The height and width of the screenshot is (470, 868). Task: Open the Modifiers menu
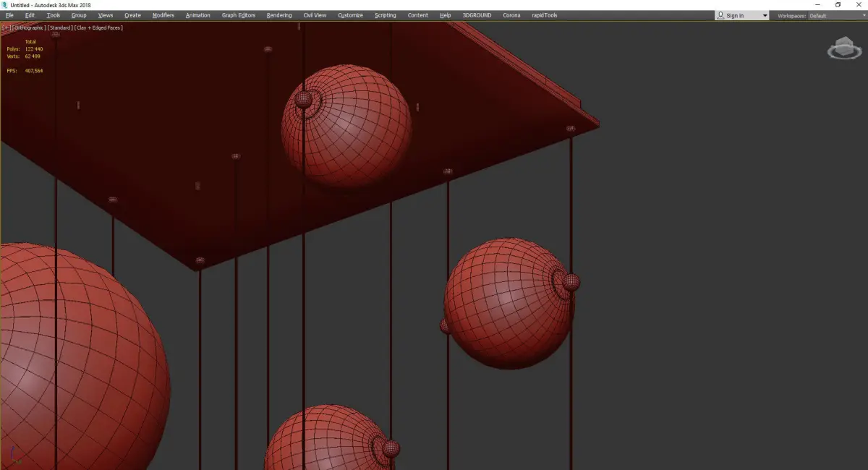163,15
